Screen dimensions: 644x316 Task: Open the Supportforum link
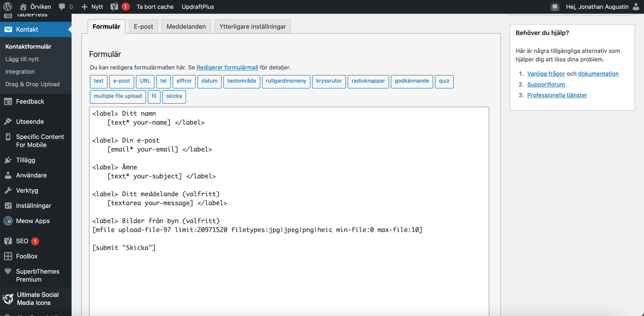pyautogui.click(x=546, y=85)
